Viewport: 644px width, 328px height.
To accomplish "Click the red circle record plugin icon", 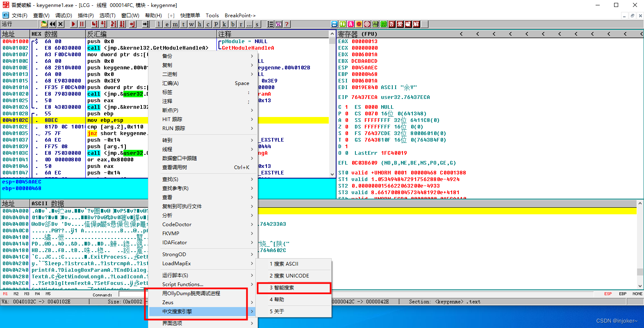I will tap(359, 24).
